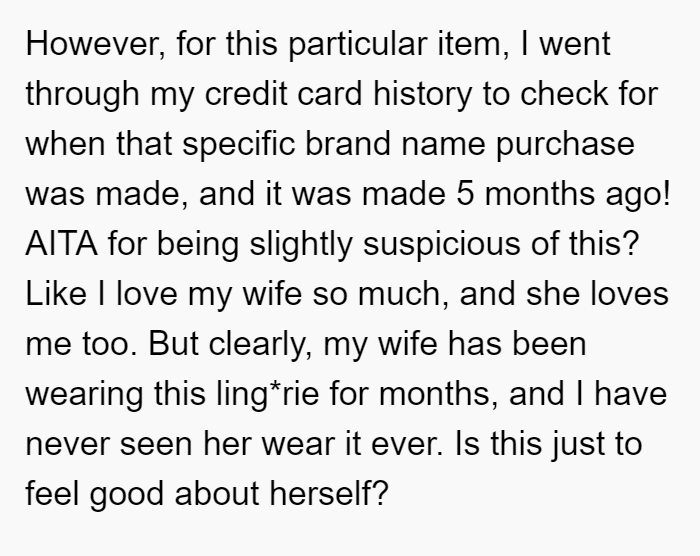Click the word "Like" starting a sentence

(56, 294)
